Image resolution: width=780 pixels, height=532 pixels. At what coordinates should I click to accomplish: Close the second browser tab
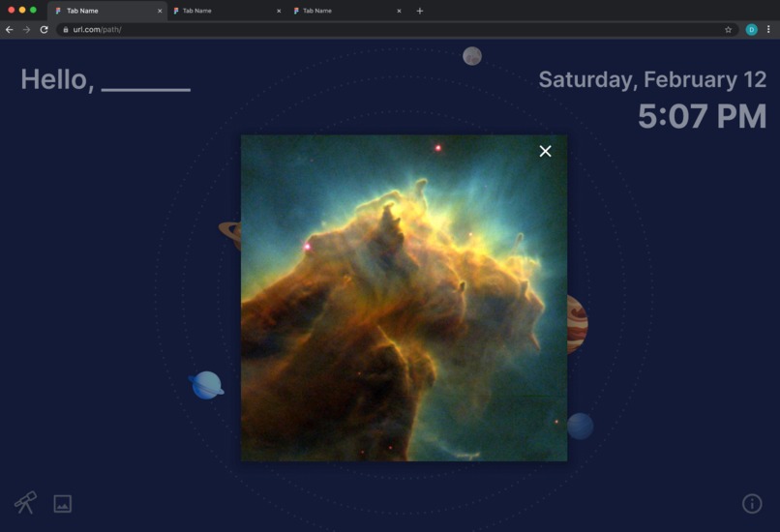tap(279, 11)
